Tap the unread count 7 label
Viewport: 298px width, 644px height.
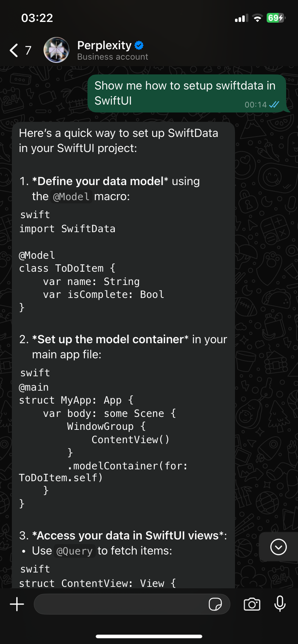pyautogui.click(x=28, y=50)
